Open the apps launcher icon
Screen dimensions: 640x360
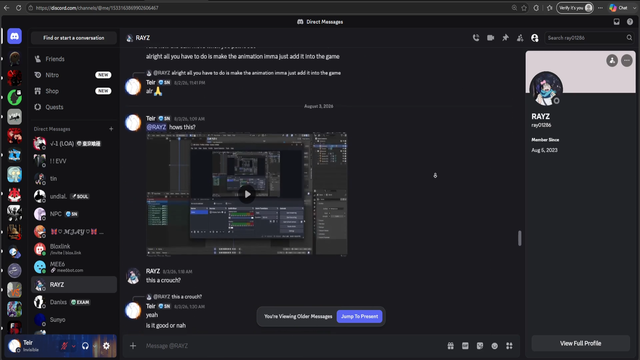509,346
